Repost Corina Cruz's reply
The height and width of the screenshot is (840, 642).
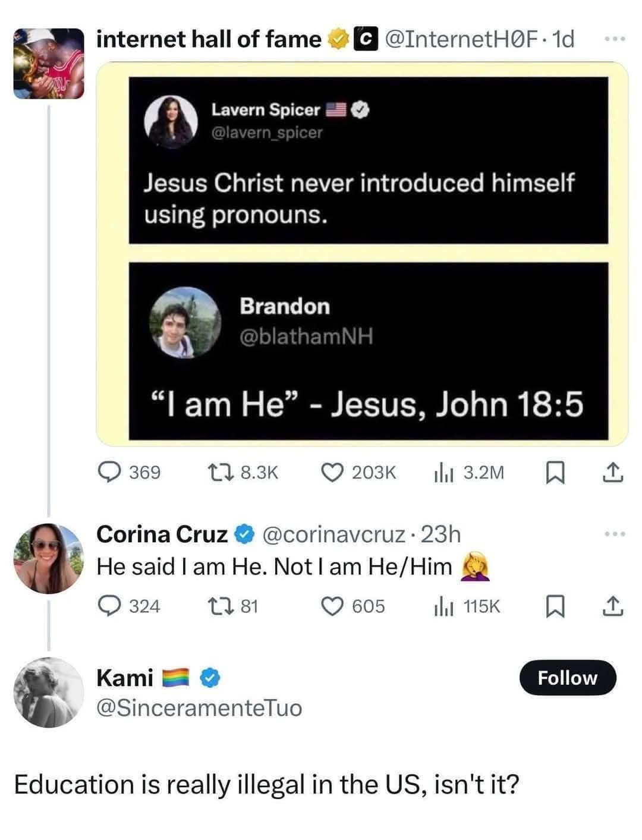click(214, 606)
